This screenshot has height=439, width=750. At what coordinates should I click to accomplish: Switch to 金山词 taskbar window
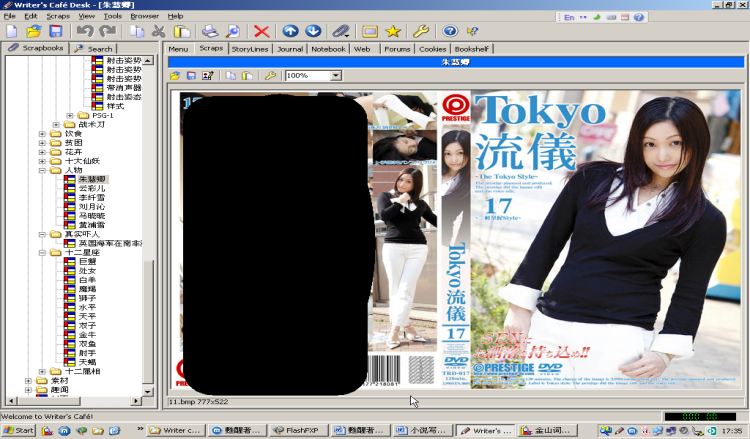point(548,430)
